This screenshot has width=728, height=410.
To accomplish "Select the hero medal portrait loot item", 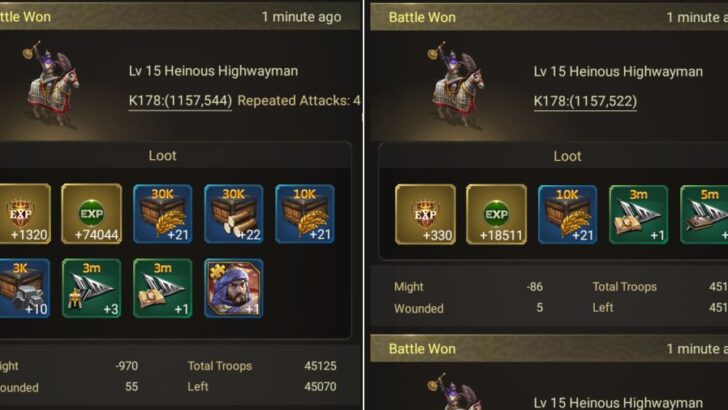I will (x=234, y=288).
